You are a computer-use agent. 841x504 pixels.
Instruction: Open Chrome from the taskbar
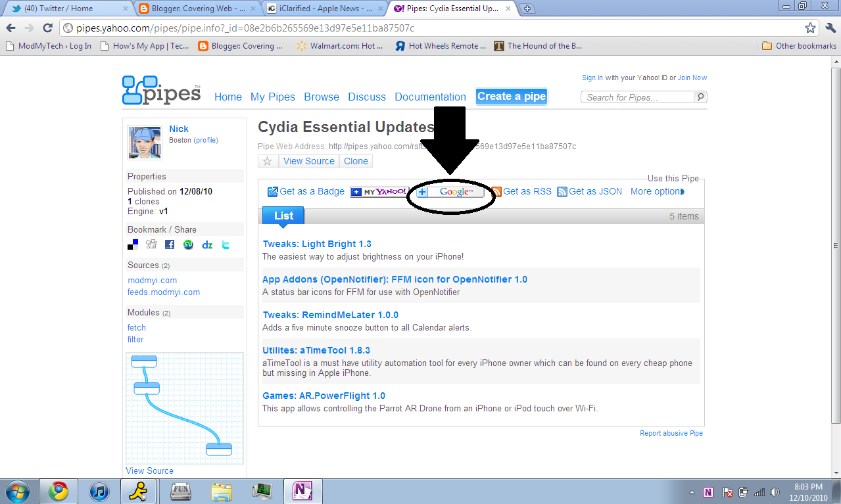(59, 492)
